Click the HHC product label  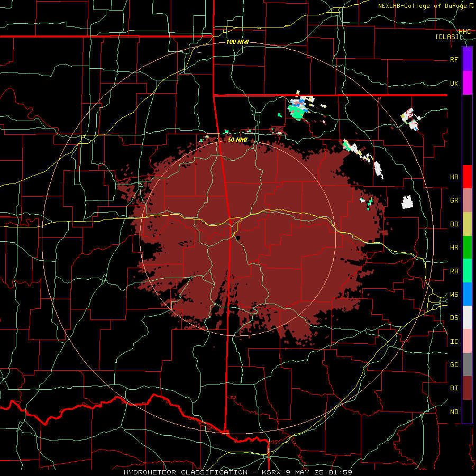(465, 32)
